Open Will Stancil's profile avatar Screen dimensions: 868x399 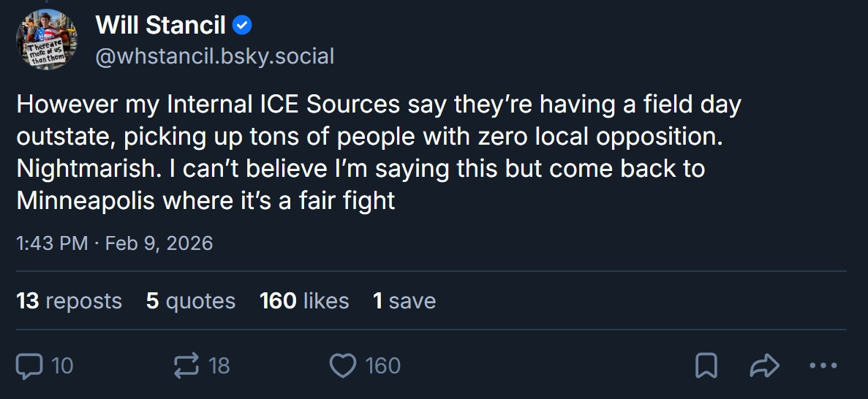point(47,39)
